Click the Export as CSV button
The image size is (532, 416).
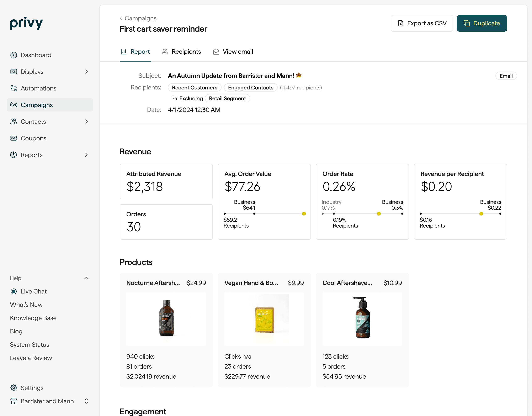click(422, 24)
